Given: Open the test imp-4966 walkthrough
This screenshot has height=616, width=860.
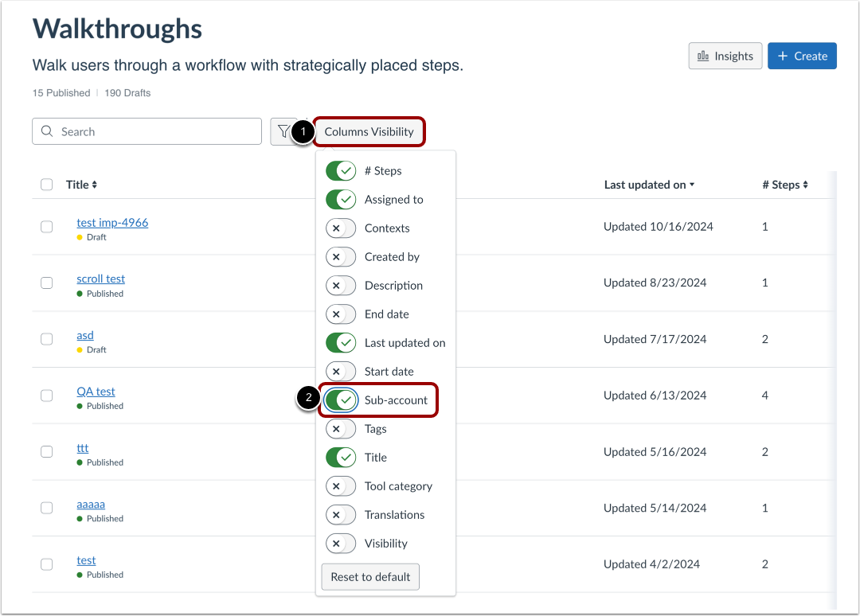Looking at the screenshot, I should (x=112, y=223).
